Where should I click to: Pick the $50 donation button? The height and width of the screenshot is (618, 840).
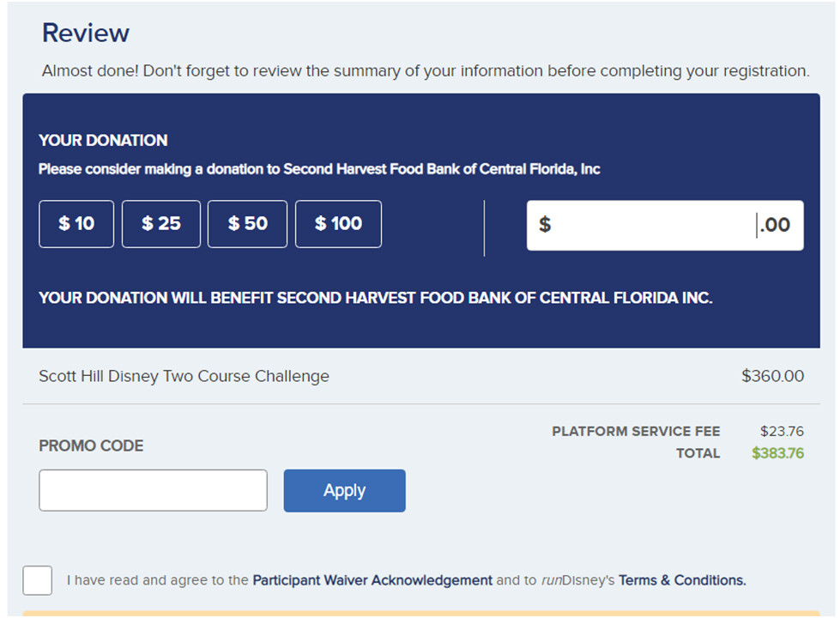[x=247, y=224]
